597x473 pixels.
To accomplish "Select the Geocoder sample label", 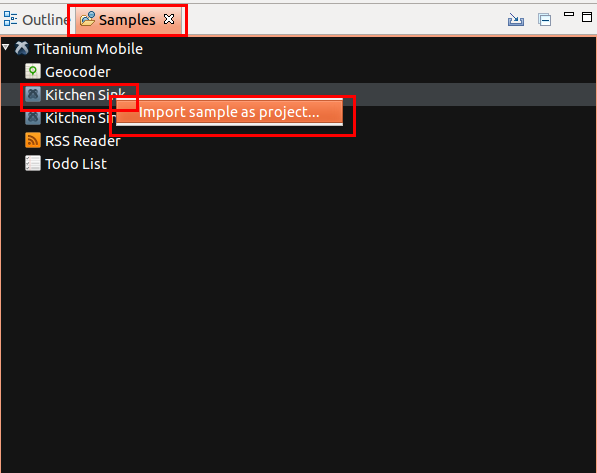I will pyautogui.click(x=78, y=72).
